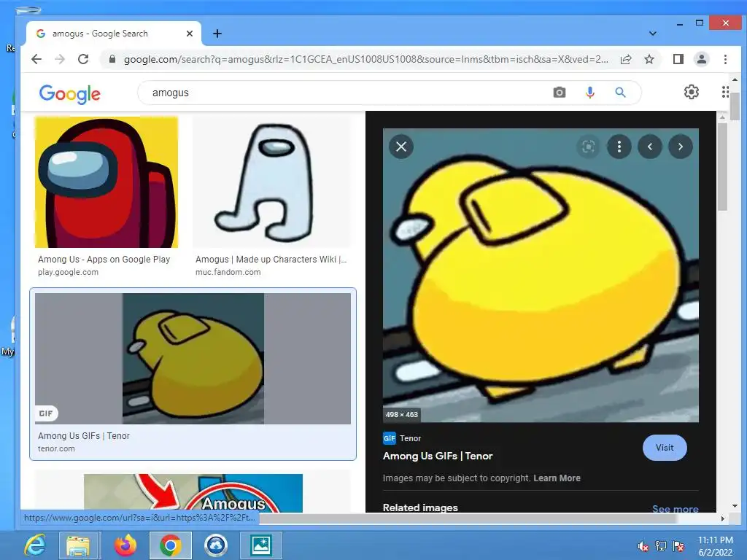Image resolution: width=747 pixels, height=560 pixels.
Task: Click the browser forward arrow
Action: point(60,59)
